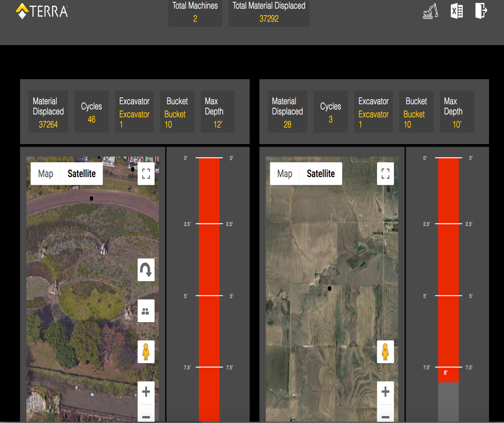Click the excavator machine icon in header

pos(430,11)
